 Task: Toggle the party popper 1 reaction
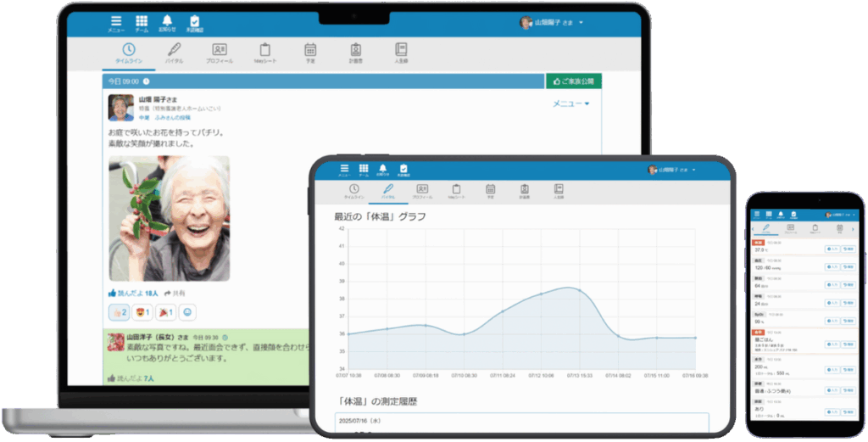pos(165,312)
